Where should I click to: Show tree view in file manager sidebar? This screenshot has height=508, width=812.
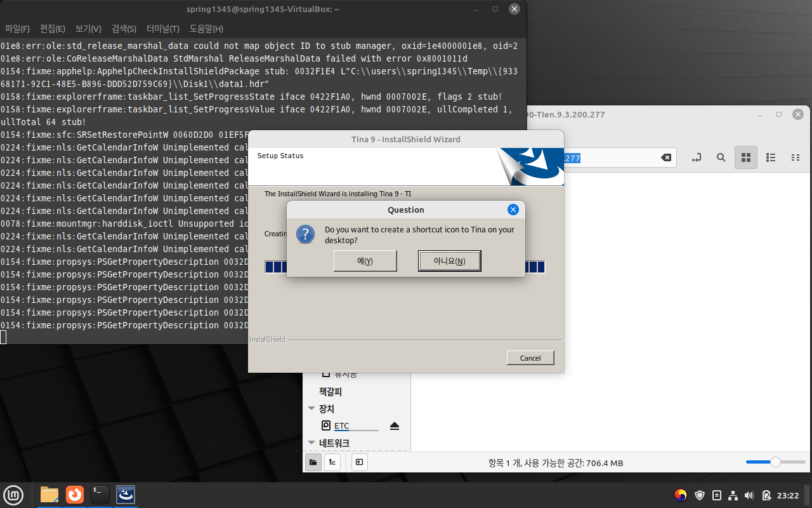click(332, 462)
